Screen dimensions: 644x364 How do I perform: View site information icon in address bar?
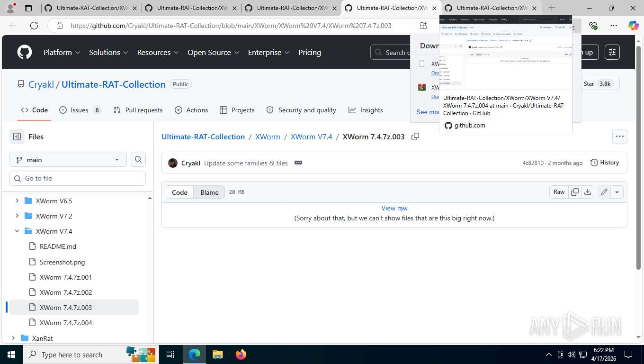pos(59,26)
